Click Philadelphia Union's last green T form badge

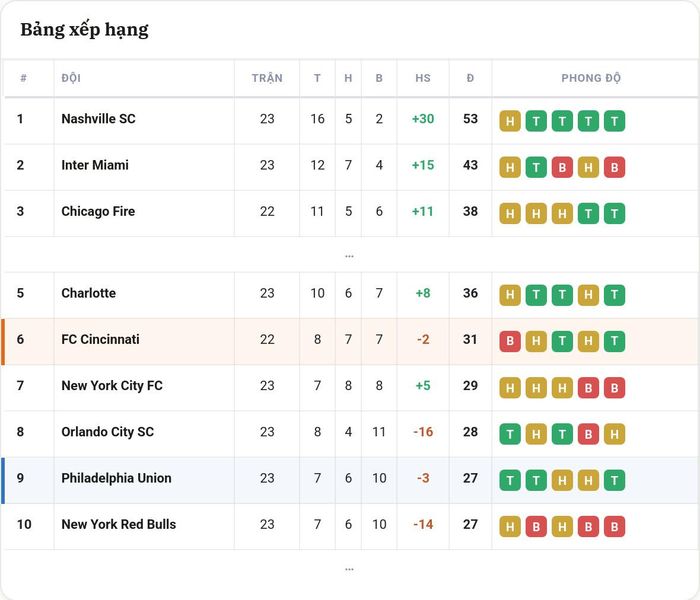[x=614, y=480]
